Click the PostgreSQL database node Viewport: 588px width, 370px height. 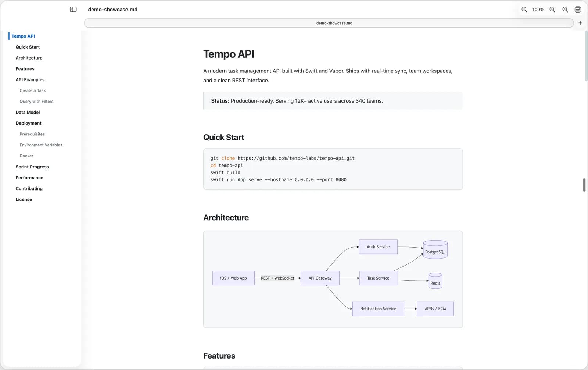(x=435, y=250)
